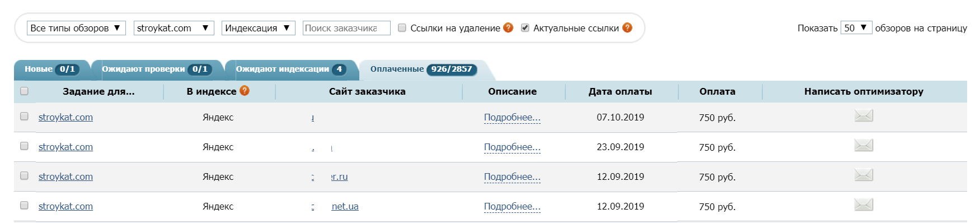Focus Поиск заказчика search field
980x223 pixels.
coord(346,28)
